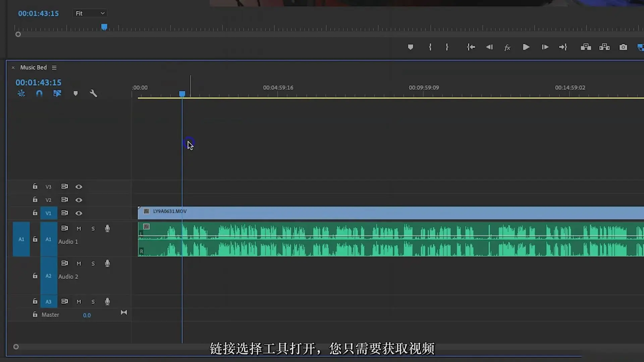Click the Master track output icon
644x362 pixels.
click(124, 312)
